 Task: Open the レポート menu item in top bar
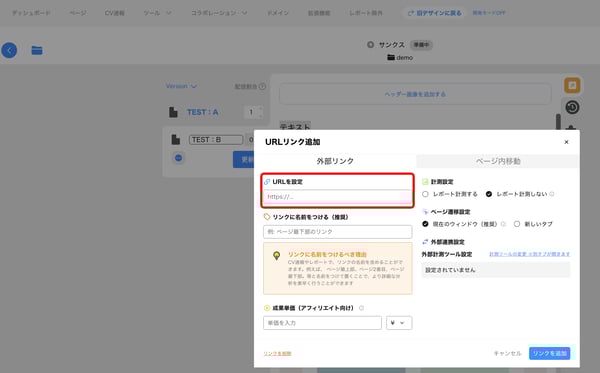coord(365,13)
